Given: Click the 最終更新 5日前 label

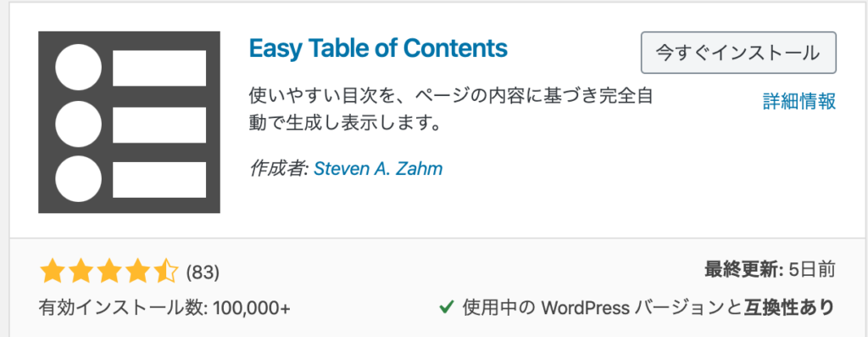Looking at the screenshot, I should [770, 270].
